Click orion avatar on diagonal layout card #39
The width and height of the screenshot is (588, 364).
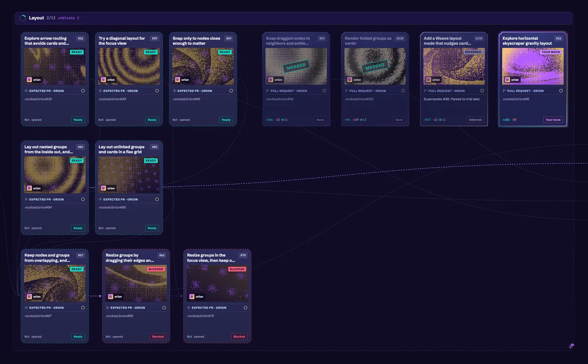tap(103, 80)
